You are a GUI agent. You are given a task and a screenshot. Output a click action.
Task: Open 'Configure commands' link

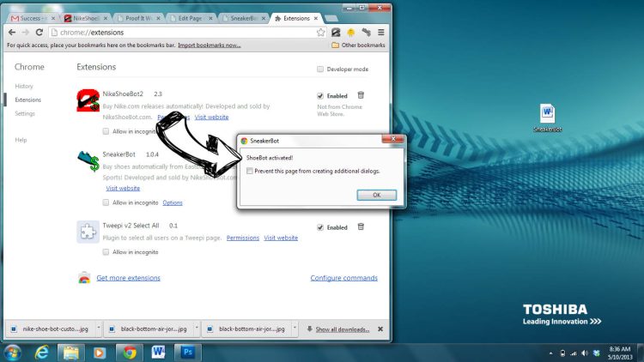[x=343, y=278]
